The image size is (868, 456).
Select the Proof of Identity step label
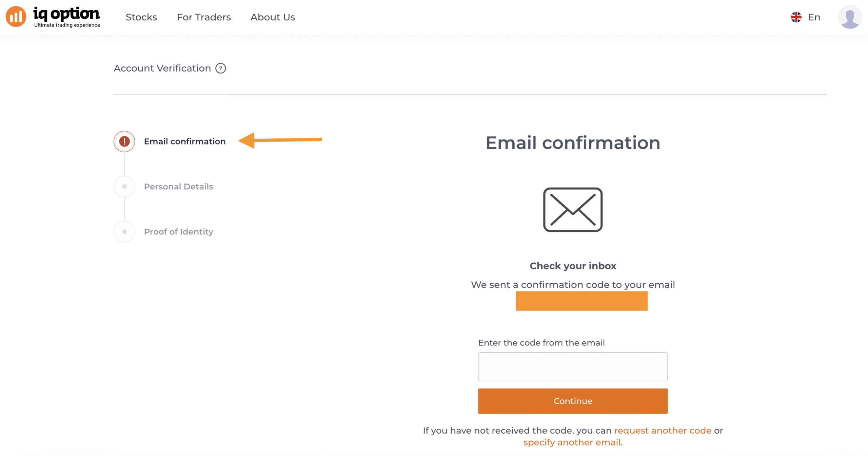tap(179, 232)
